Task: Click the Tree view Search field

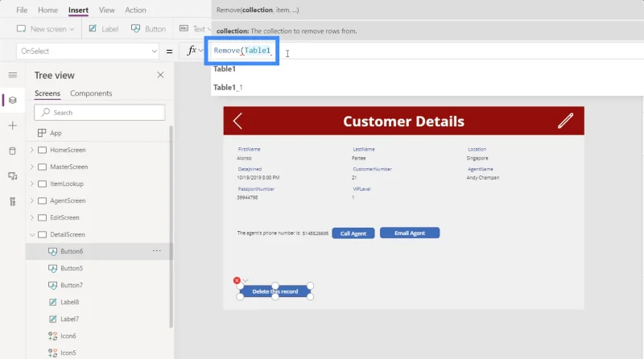Action: click(100, 112)
